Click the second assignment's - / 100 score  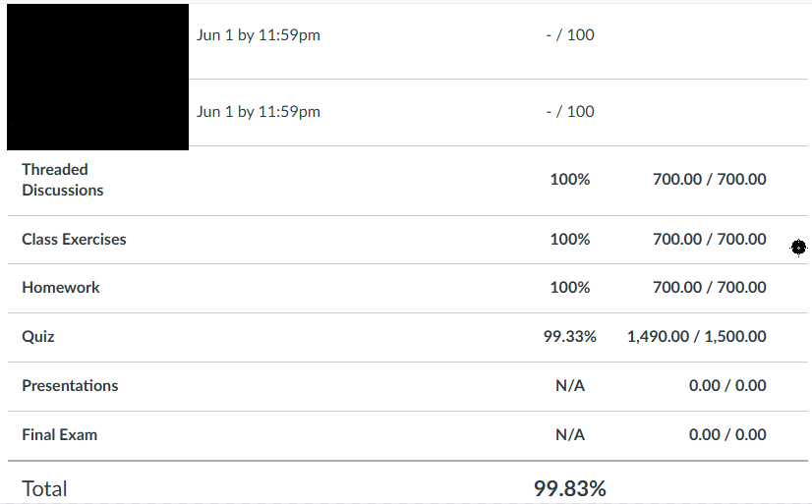[x=570, y=111]
